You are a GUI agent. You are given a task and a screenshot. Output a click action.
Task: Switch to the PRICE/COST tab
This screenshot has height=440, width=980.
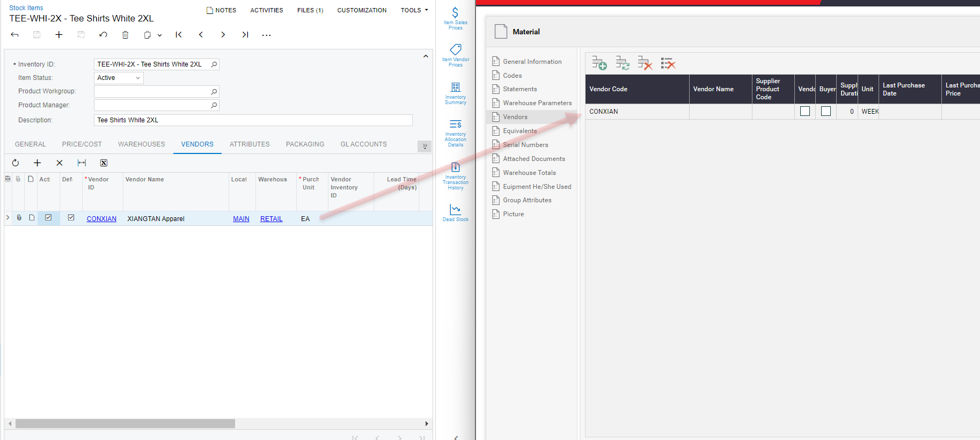(x=82, y=144)
